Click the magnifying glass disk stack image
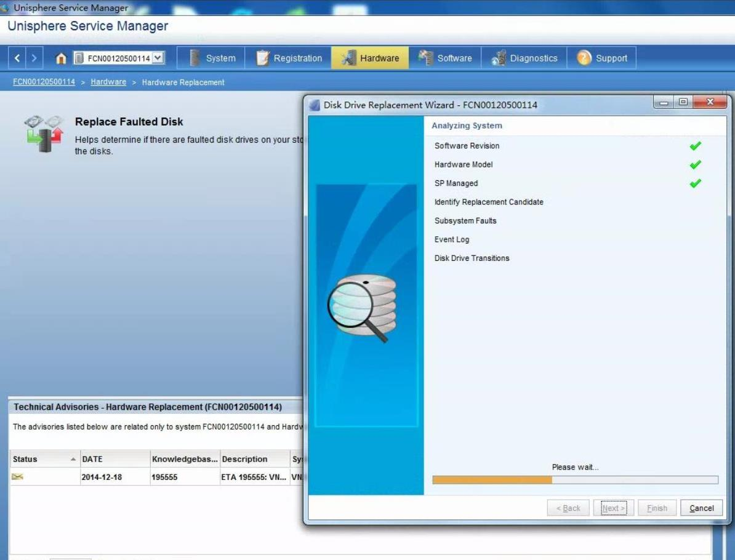Viewport: 735px width, 560px height. [x=363, y=307]
